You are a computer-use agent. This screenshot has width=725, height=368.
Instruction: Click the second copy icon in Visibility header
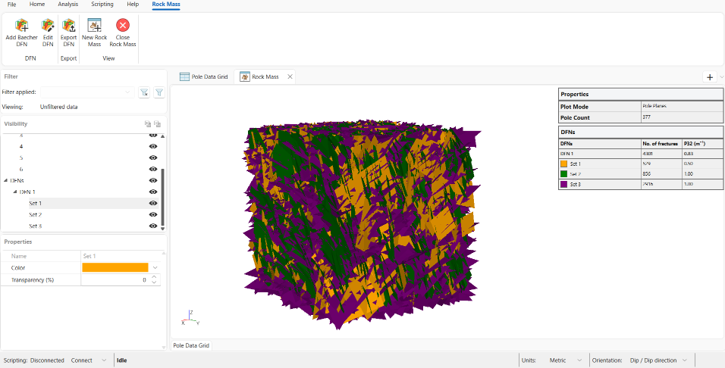(x=157, y=124)
